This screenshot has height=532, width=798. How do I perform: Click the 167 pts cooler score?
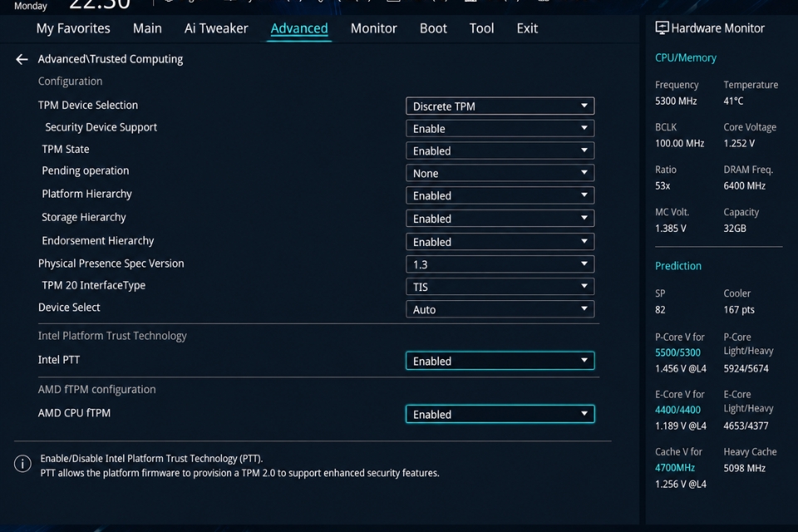point(739,309)
